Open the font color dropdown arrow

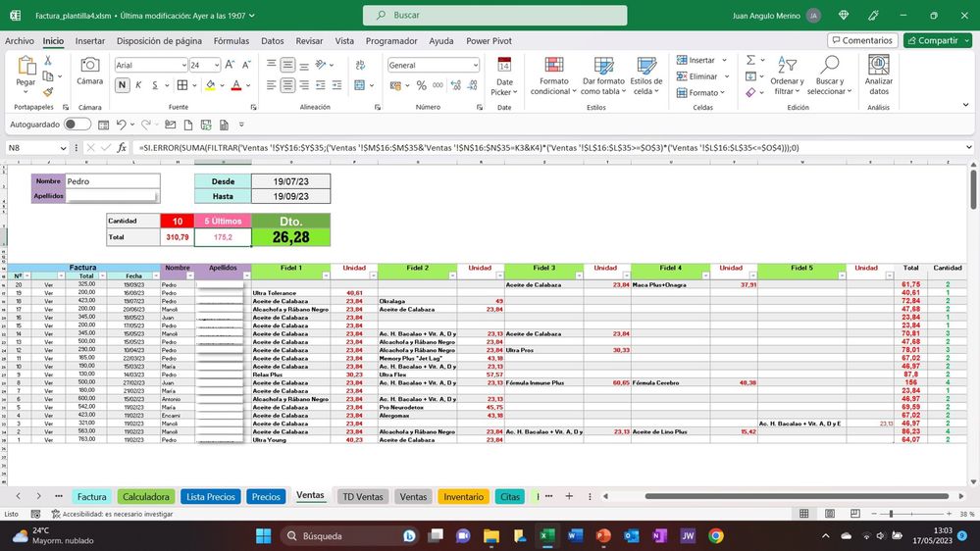pos(248,85)
